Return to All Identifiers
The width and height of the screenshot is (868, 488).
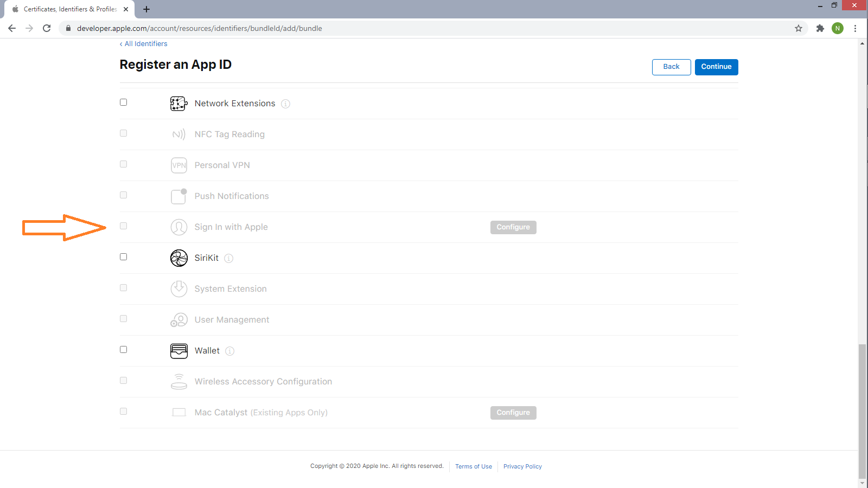[144, 44]
